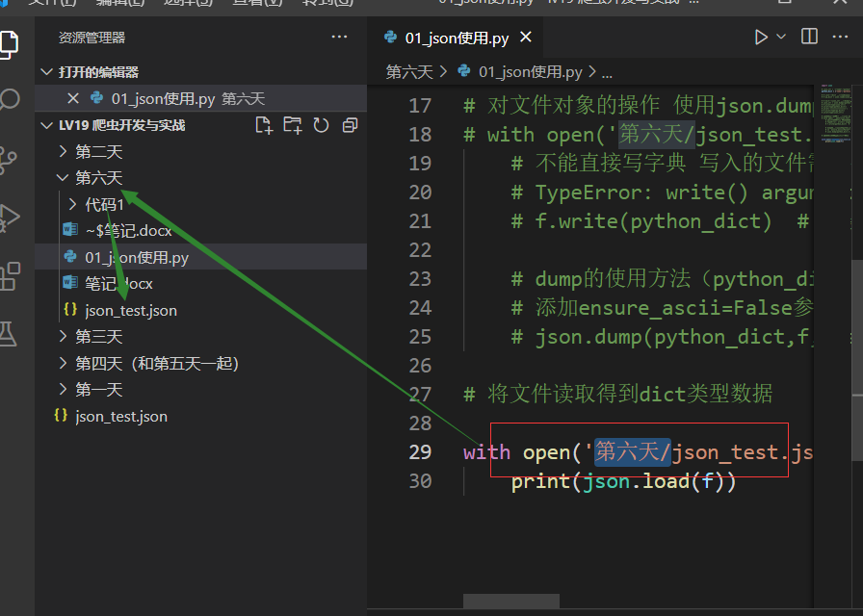Viewport: 863px width, 616px height.
Task: Open the Search view in activity bar
Action: [x=10, y=99]
